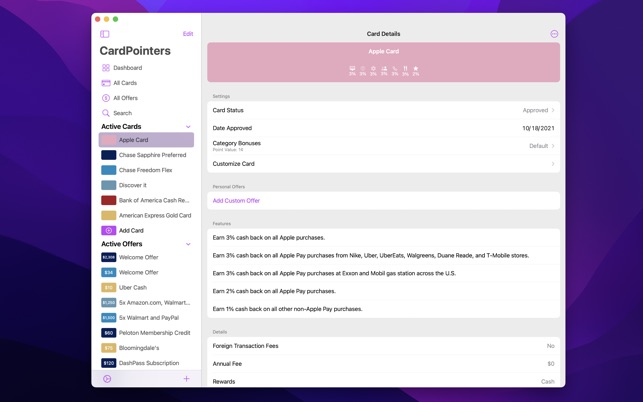Click the people category icon on the banner
The height and width of the screenshot is (402, 643).
click(x=384, y=69)
